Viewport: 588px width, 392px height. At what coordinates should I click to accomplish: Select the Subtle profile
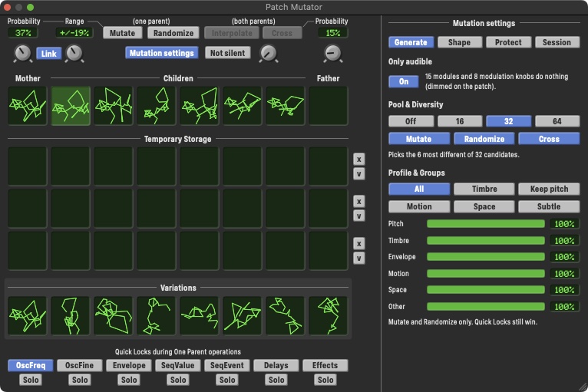(549, 206)
